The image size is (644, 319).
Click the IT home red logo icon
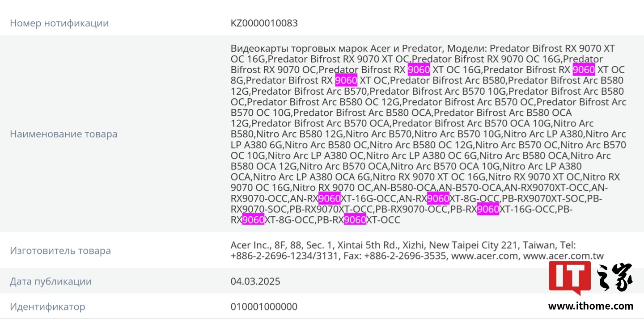tap(569, 277)
